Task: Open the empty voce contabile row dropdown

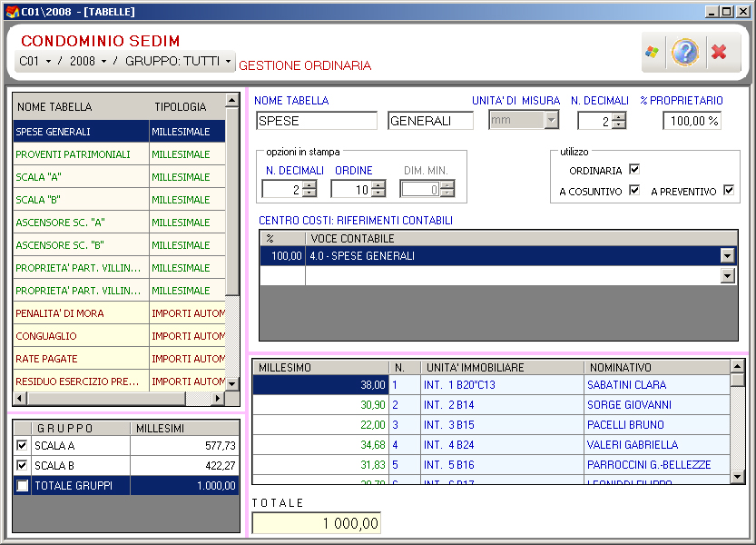Action: [x=728, y=275]
